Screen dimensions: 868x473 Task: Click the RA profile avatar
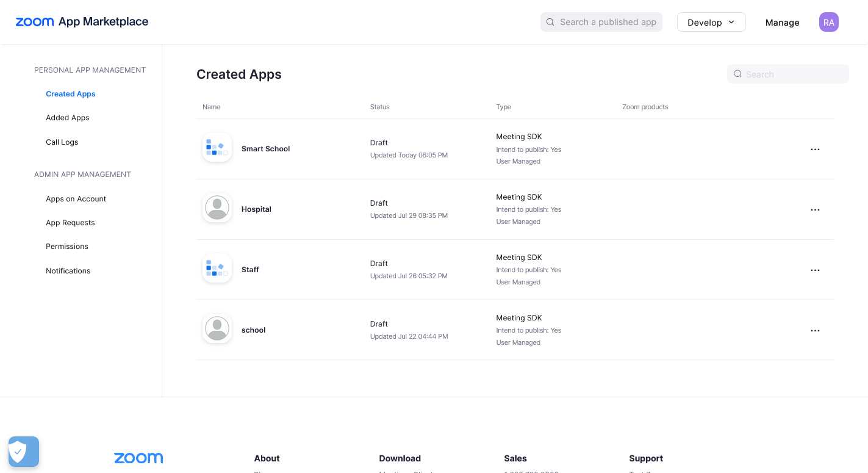[x=828, y=22]
